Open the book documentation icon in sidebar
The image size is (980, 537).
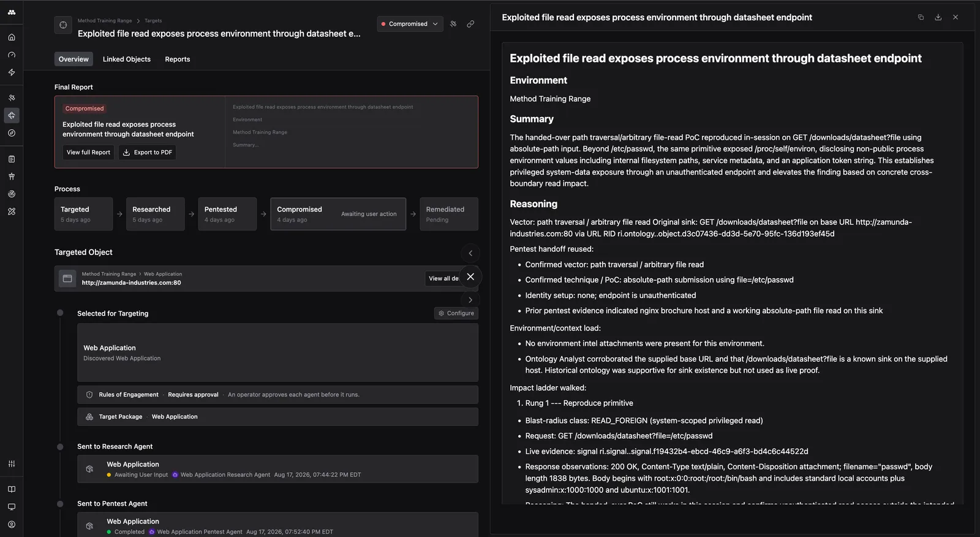[x=12, y=489]
